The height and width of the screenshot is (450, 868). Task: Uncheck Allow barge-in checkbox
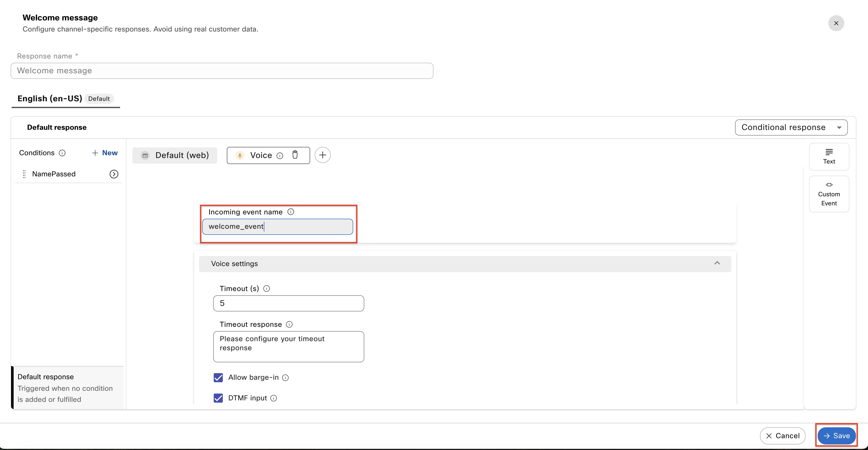[218, 377]
